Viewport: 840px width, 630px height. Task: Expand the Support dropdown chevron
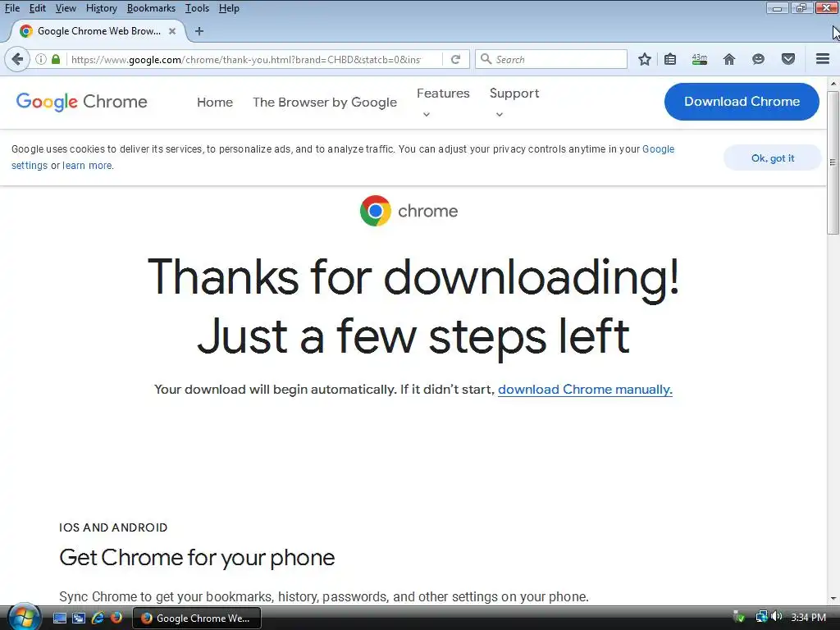(x=500, y=114)
